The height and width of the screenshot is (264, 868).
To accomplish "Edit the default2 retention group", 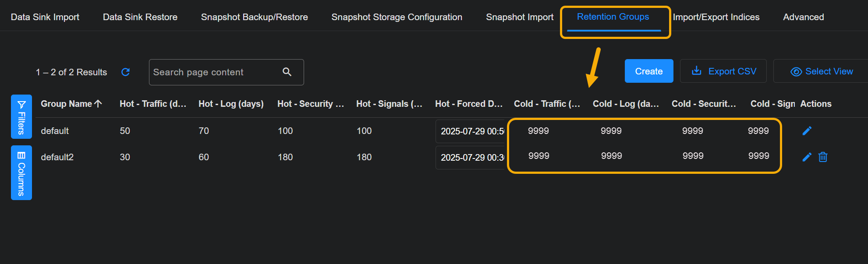I will click(x=807, y=157).
